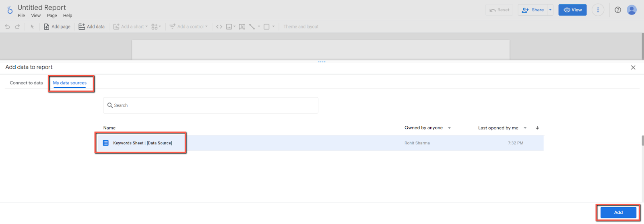Insert a text box
The width and height of the screenshot is (644, 224).
point(242,27)
